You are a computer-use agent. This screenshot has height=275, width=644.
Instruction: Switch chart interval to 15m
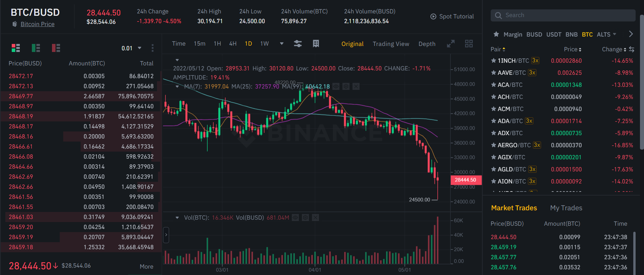coord(200,44)
